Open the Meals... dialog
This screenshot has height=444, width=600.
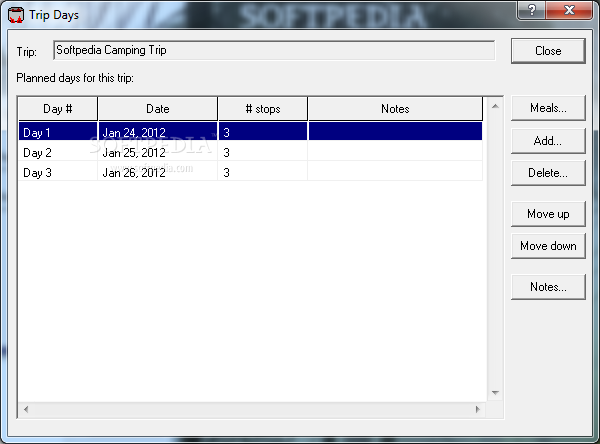(548, 108)
